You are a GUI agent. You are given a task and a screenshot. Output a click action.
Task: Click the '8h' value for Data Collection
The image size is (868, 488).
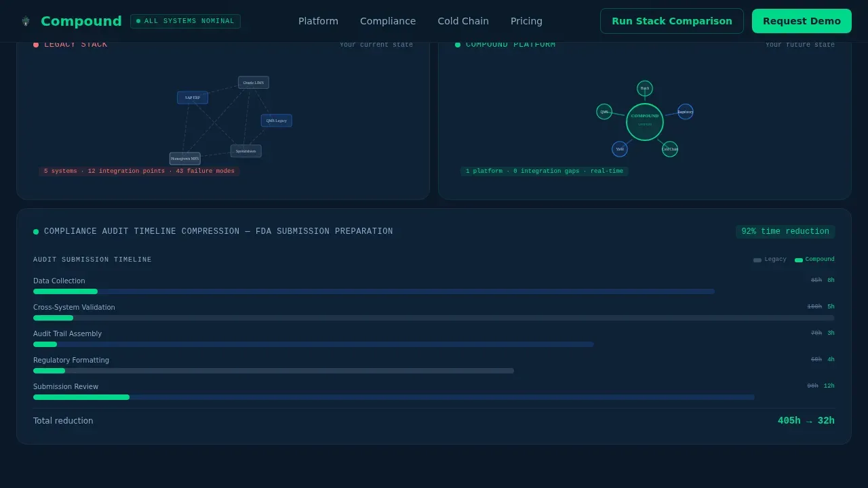(831, 281)
